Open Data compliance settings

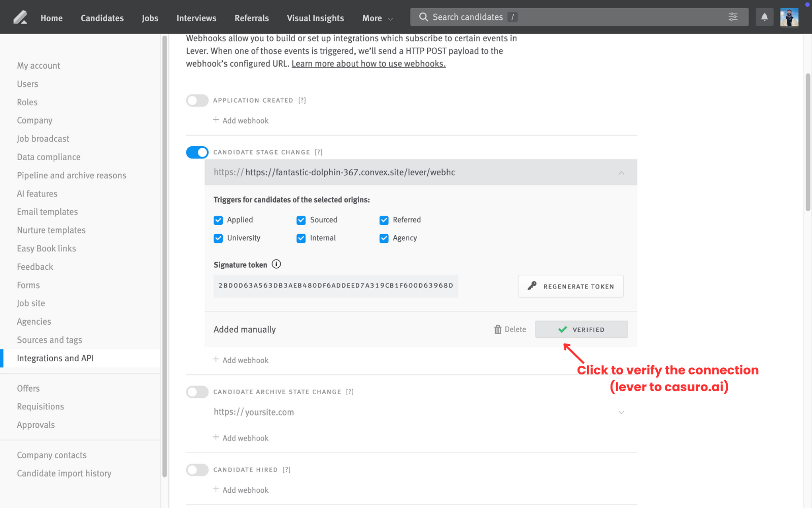coord(49,157)
